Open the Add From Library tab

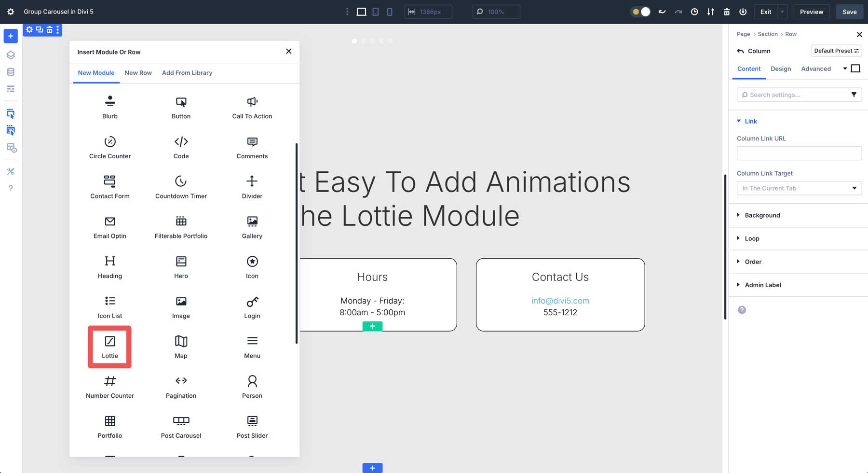pyautogui.click(x=187, y=73)
